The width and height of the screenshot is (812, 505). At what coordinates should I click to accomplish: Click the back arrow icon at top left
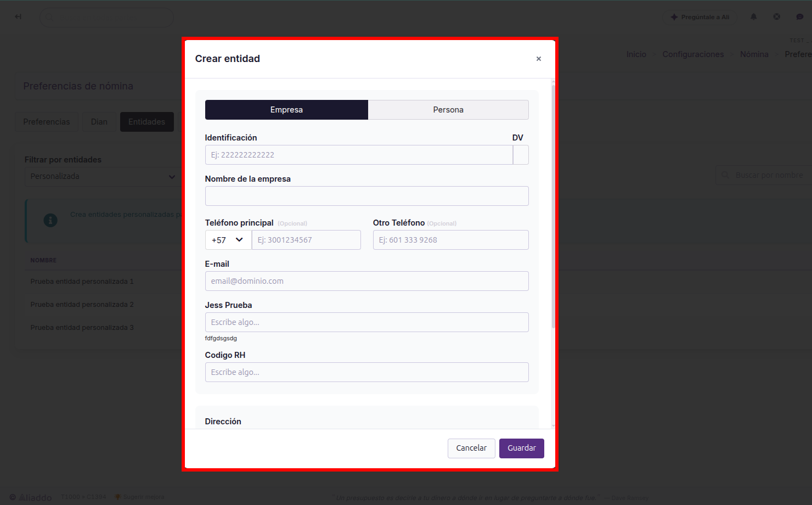tap(18, 17)
